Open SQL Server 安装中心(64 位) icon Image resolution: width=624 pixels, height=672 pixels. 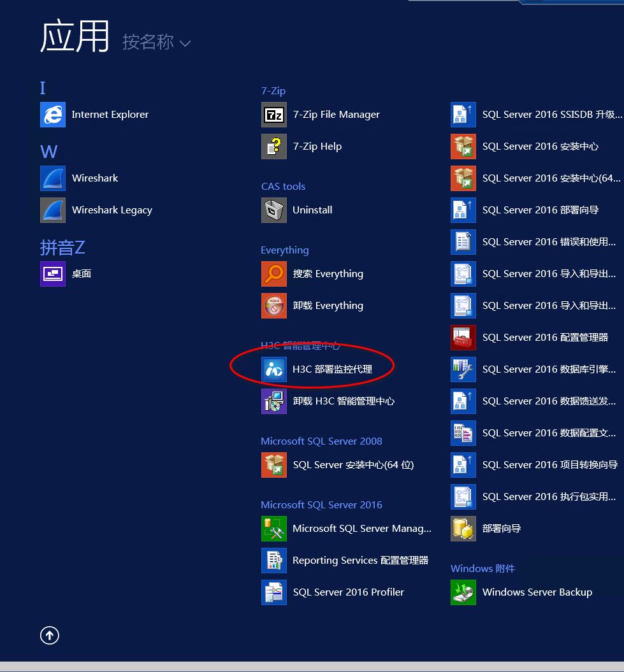pyautogui.click(x=274, y=465)
